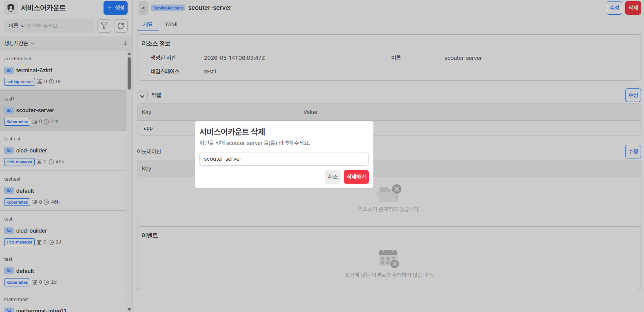Click the 생성 create button
The height and width of the screenshot is (312, 644).
[116, 8]
